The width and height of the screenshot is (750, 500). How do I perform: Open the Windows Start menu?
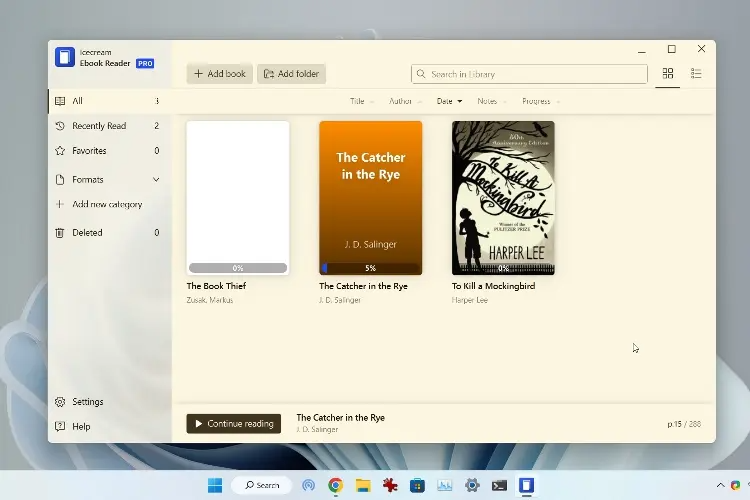tap(215, 485)
